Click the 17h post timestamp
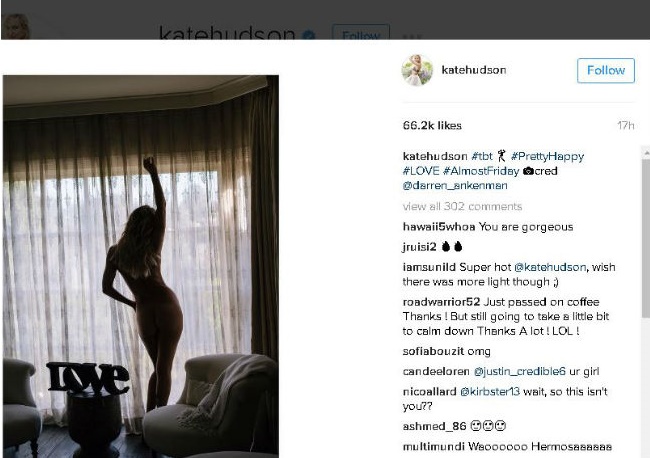 (626, 126)
